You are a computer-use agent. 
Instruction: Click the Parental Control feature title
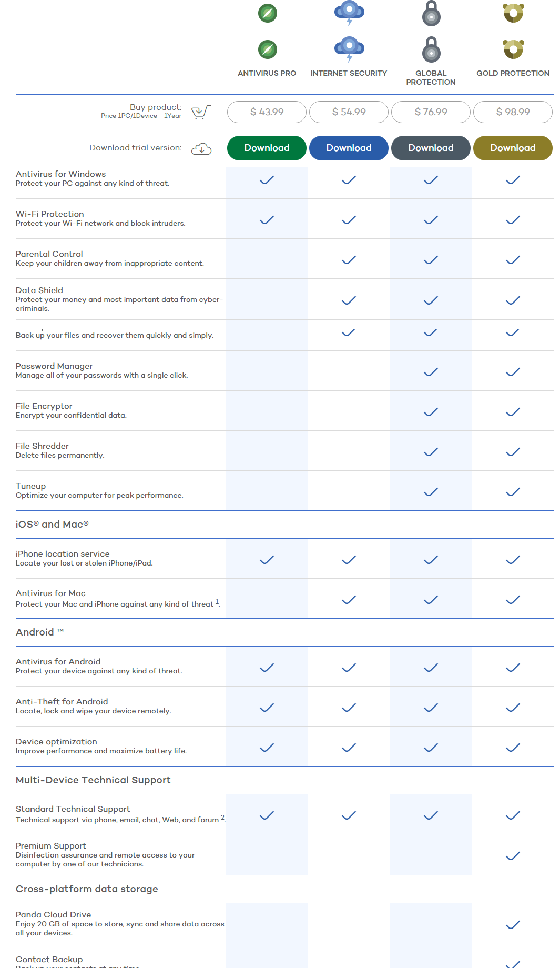click(49, 254)
